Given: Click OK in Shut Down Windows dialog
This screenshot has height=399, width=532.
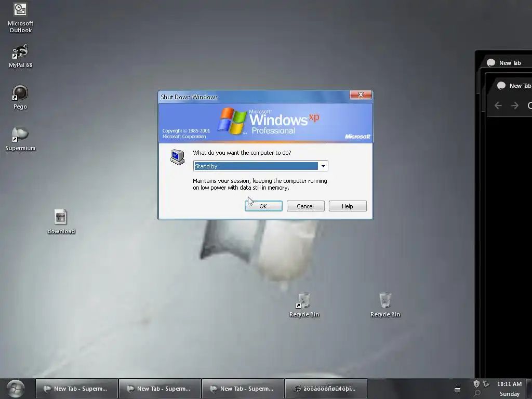Looking at the screenshot, I should coord(263,206).
